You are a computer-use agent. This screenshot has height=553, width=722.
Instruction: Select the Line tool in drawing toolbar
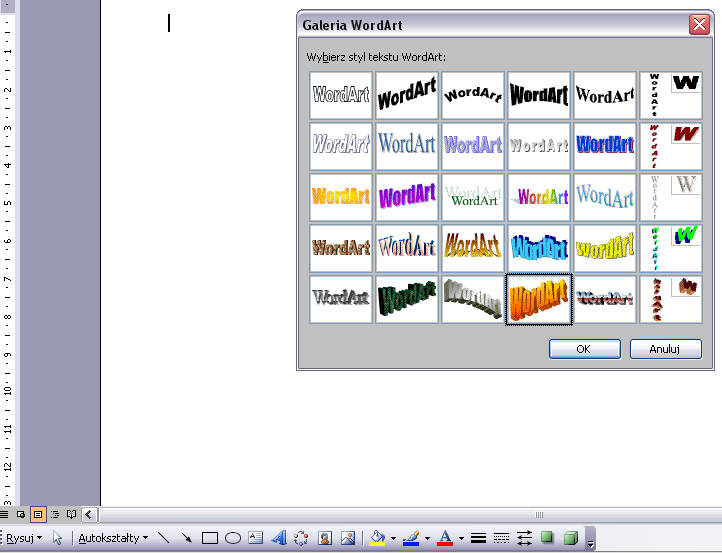pos(164,538)
